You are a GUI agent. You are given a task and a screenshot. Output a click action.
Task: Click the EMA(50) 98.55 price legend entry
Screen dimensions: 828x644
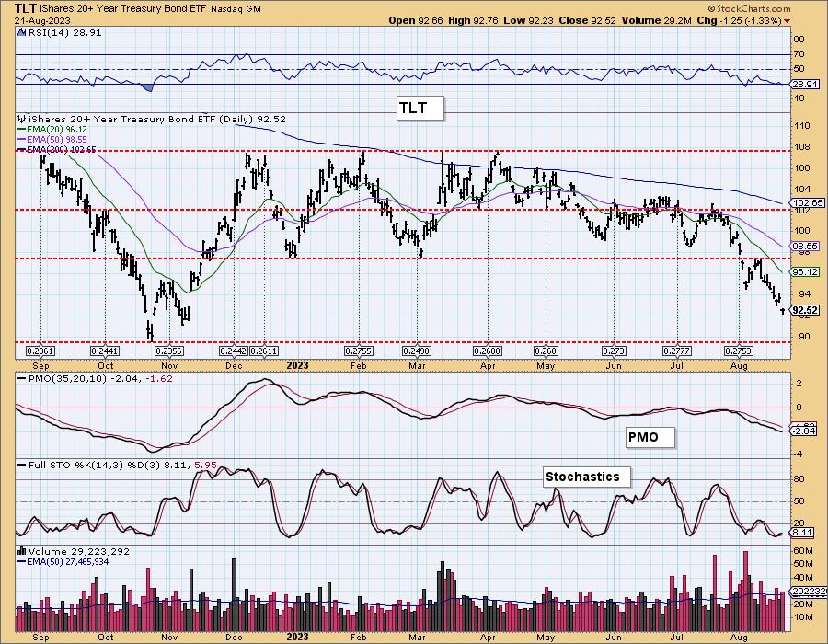pos(52,139)
